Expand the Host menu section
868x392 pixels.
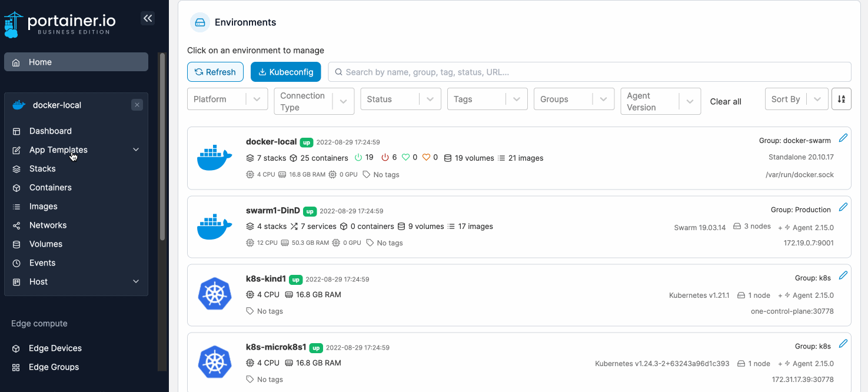(x=136, y=281)
